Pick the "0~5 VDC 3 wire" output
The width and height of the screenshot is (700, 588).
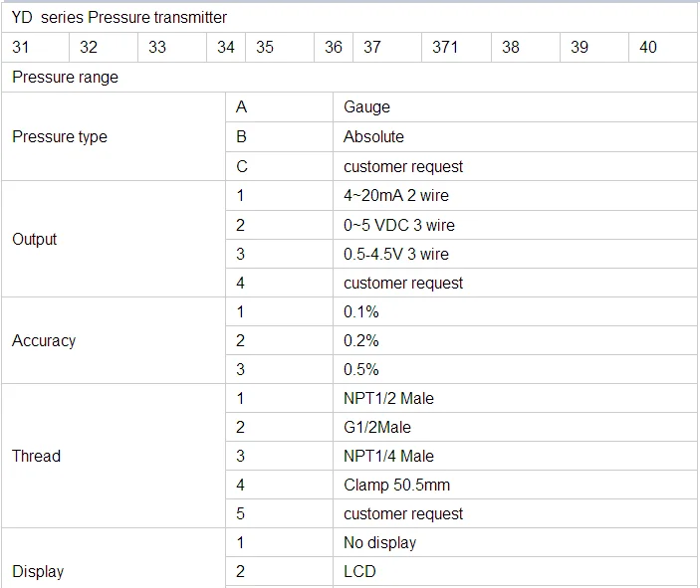(x=399, y=225)
